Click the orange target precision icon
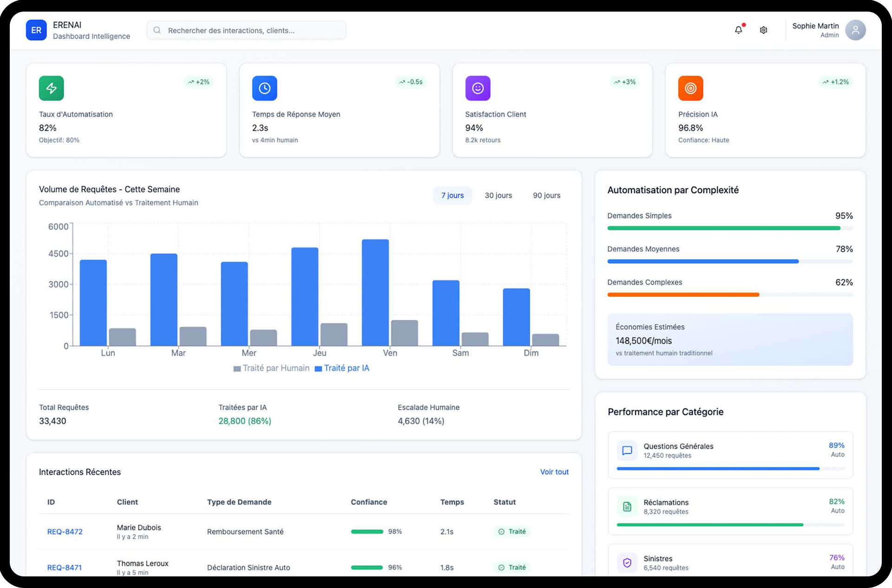 click(x=690, y=88)
